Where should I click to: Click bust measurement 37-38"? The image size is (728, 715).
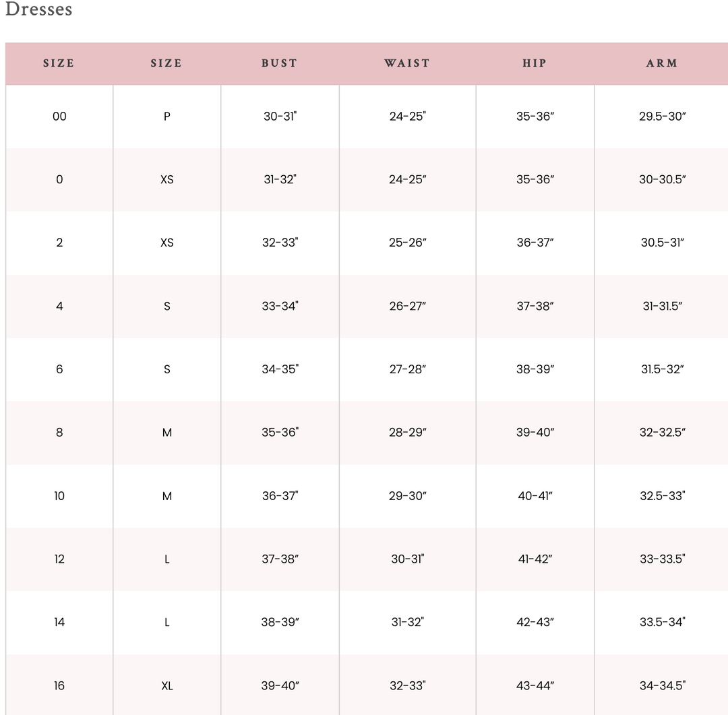pyautogui.click(x=280, y=559)
